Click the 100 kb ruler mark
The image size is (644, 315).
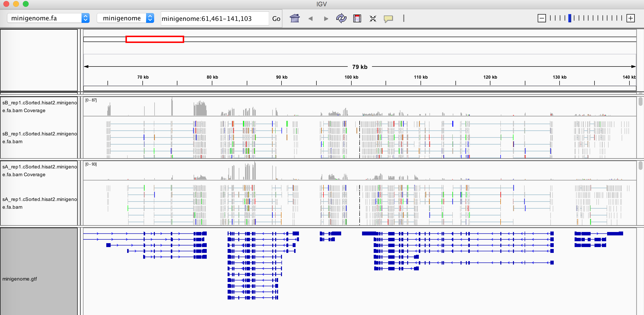[x=351, y=77]
